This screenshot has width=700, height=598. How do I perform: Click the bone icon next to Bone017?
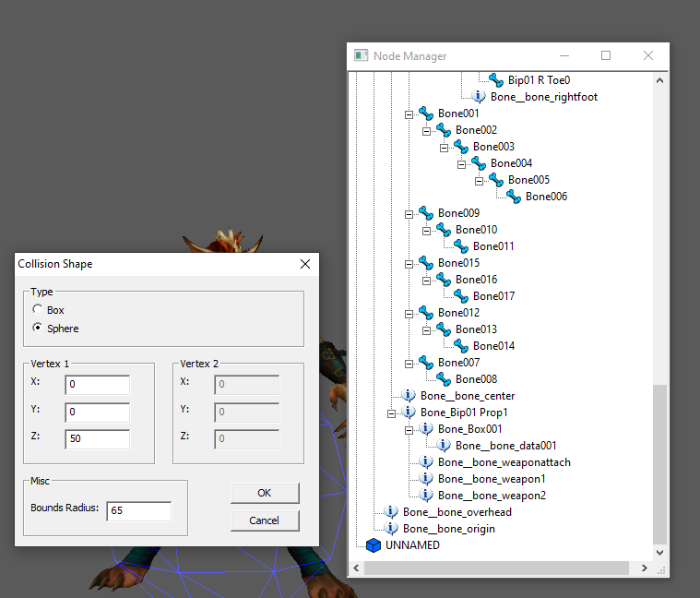[x=461, y=295]
